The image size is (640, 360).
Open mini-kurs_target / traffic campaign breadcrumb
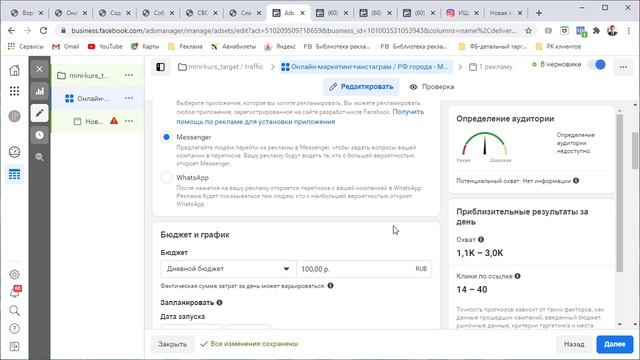coord(221,67)
